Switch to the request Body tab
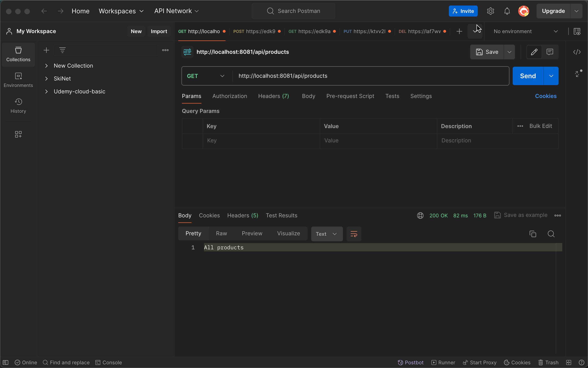The width and height of the screenshot is (588, 368). tap(308, 96)
